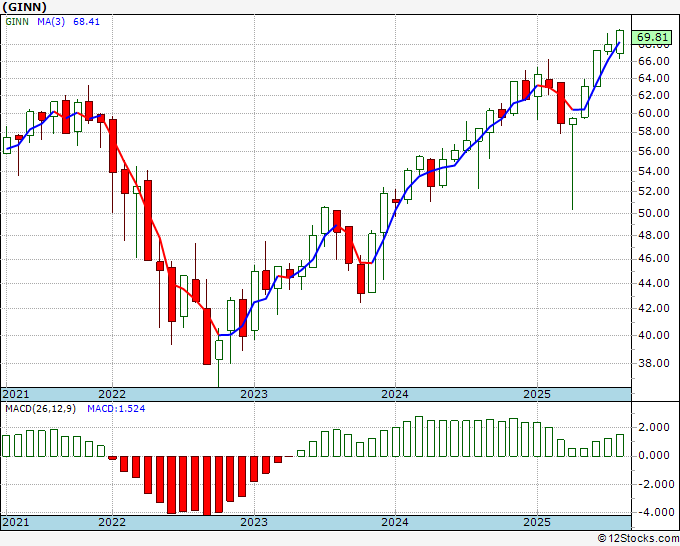Click the 44.00 price axis label
Screen dimensions: 680x546
[x=654, y=283]
